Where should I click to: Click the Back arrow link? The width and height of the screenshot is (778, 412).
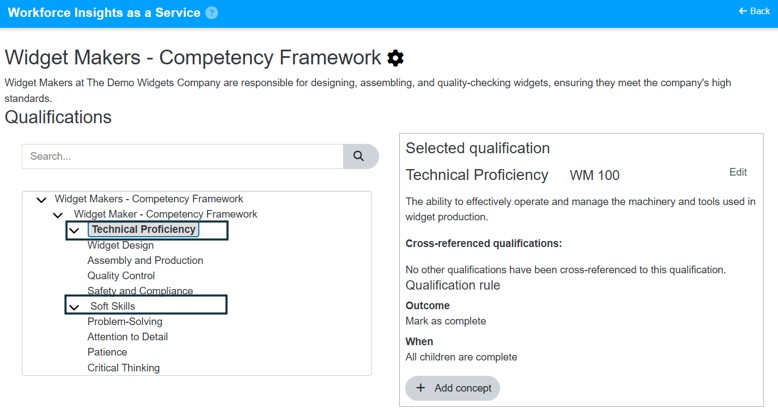(x=754, y=11)
